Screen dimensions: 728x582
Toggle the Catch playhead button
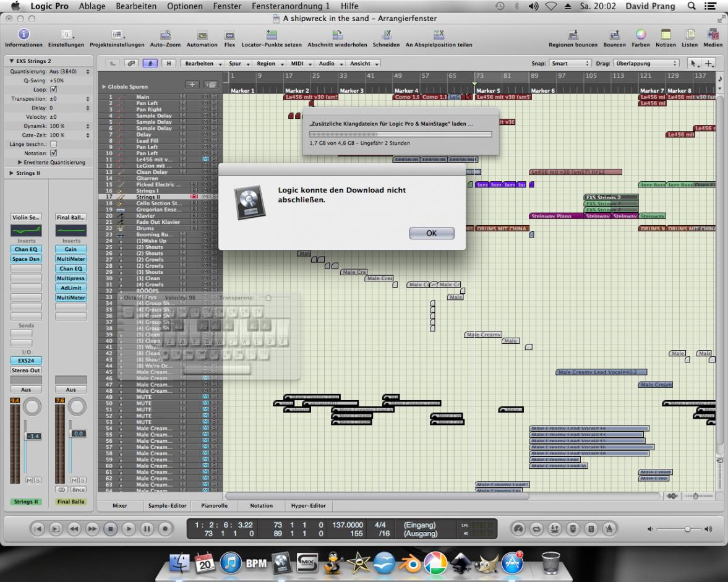[150, 64]
